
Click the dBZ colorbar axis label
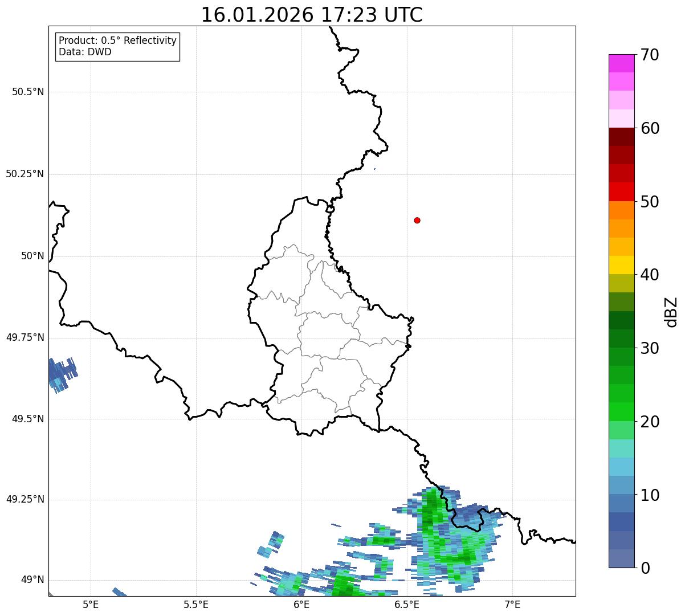pos(671,311)
